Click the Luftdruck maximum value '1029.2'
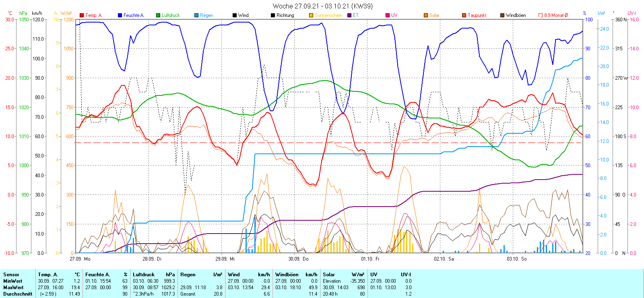This screenshot has height=298, width=644. tap(169, 288)
